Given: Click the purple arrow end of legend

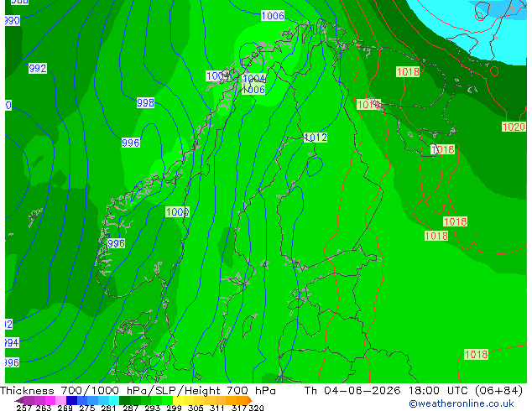Looking at the screenshot, I should pyautogui.click(x=19, y=400).
